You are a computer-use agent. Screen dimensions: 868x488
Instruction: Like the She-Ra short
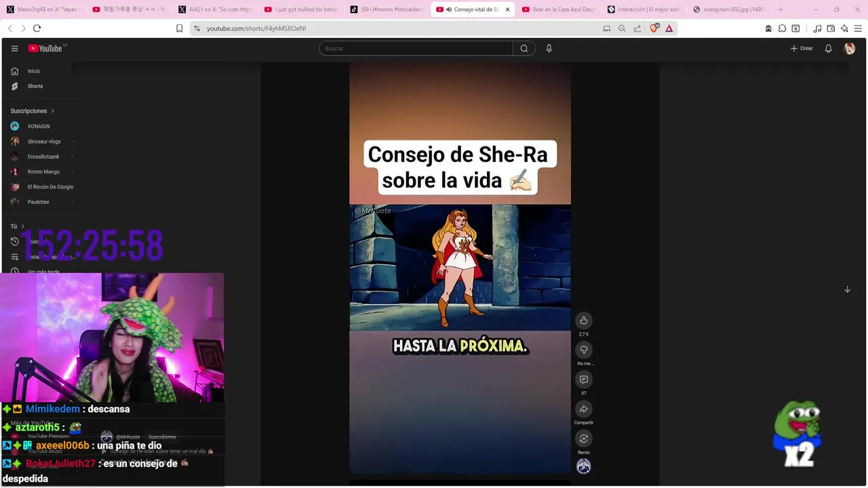coord(583,321)
